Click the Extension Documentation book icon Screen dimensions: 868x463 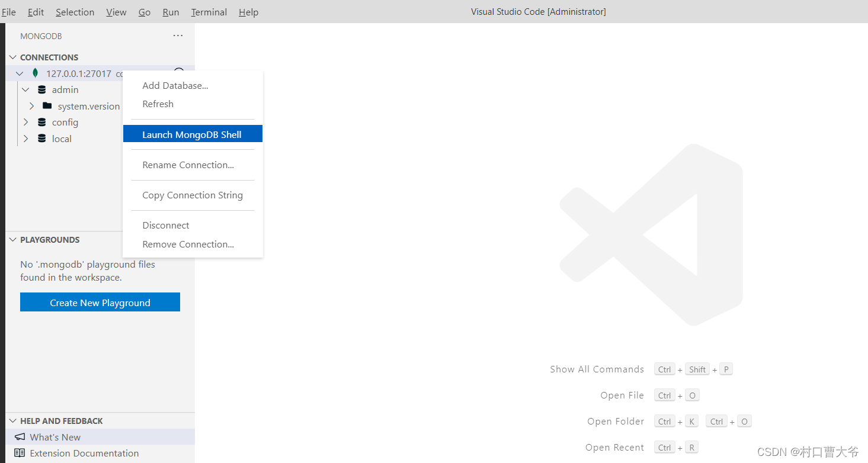(x=20, y=453)
